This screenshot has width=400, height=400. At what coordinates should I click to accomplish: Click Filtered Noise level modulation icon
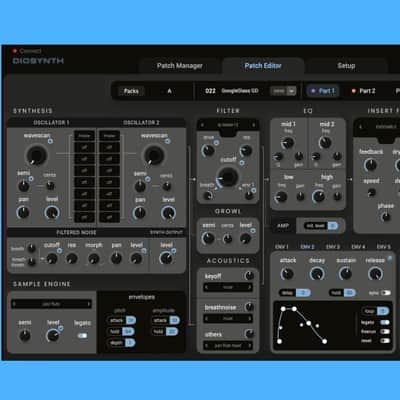point(144,251)
